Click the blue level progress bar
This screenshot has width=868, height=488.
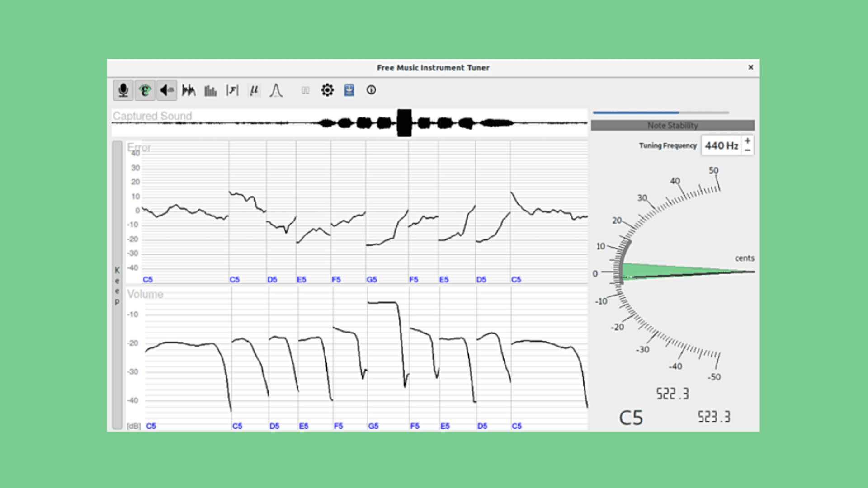point(661,113)
